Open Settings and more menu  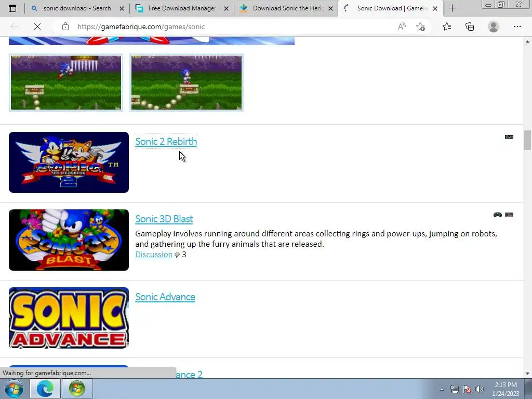point(517,26)
